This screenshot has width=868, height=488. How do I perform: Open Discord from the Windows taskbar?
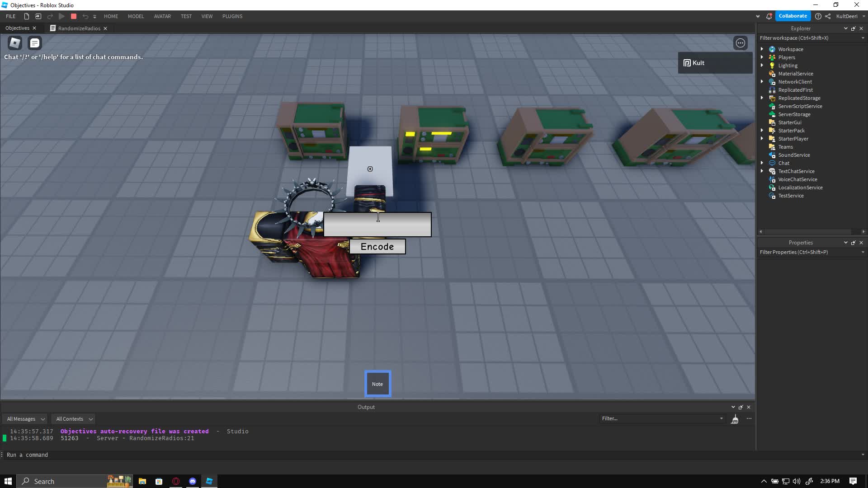[x=193, y=481]
